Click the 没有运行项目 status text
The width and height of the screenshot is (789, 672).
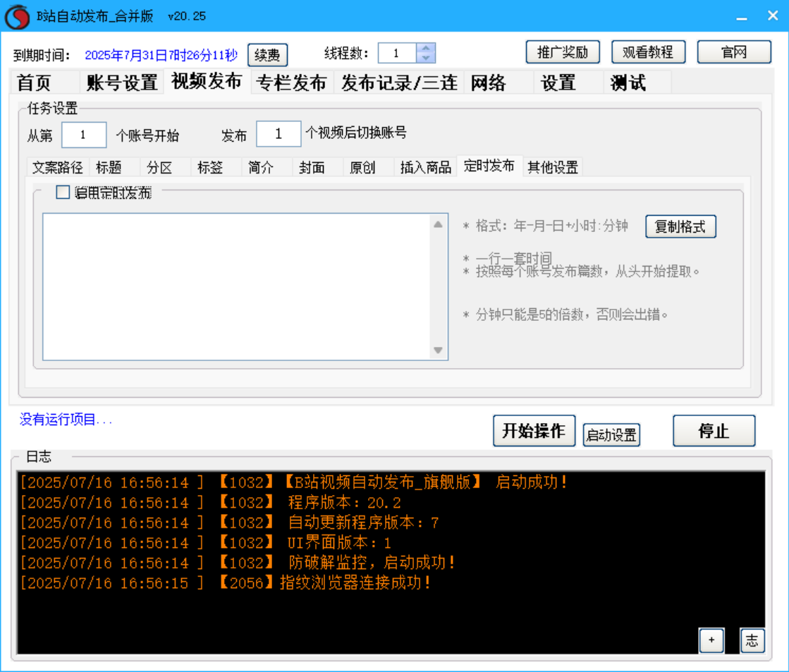coord(66,420)
